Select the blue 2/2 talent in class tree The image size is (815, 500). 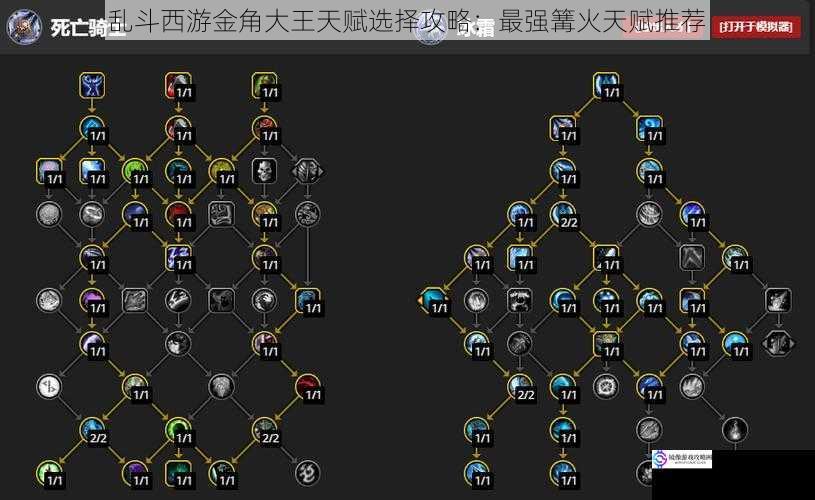(92, 430)
